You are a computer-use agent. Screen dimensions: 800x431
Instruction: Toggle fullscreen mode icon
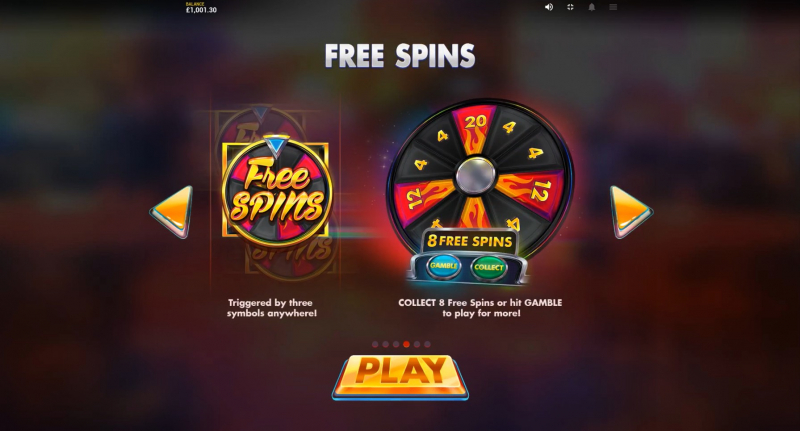pyautogui.click(x=570, y=7)
